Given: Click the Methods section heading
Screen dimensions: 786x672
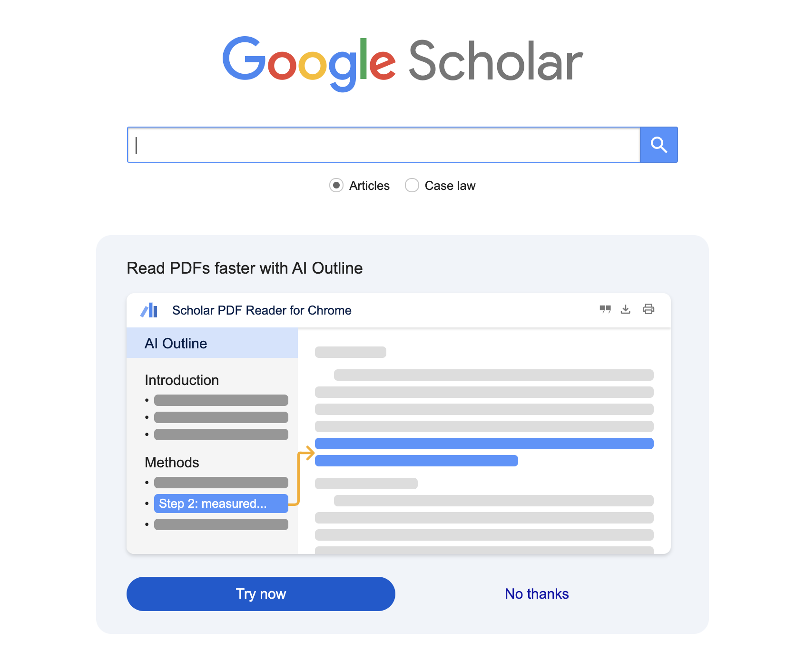Looking at the screenshot, I should 172,463.
